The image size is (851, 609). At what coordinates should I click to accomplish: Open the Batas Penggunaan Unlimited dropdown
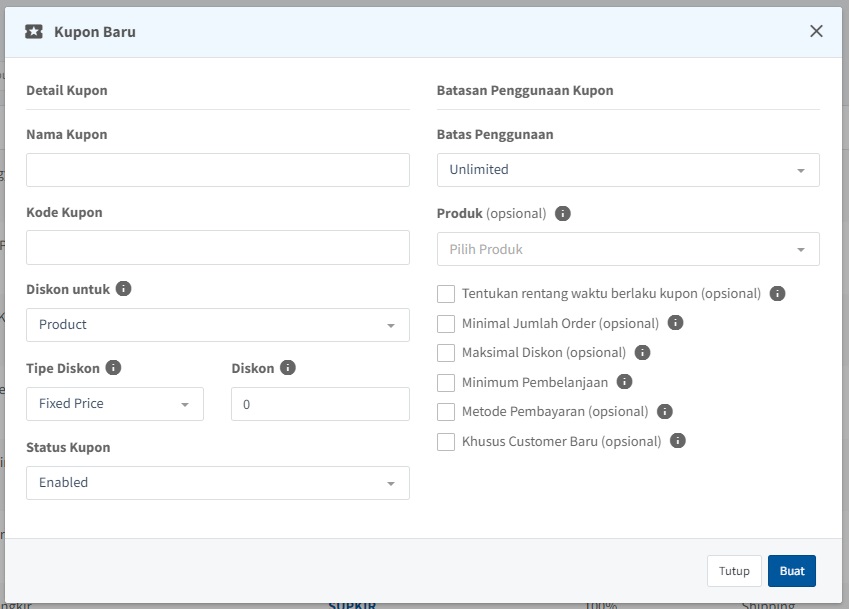click(628, 170)
